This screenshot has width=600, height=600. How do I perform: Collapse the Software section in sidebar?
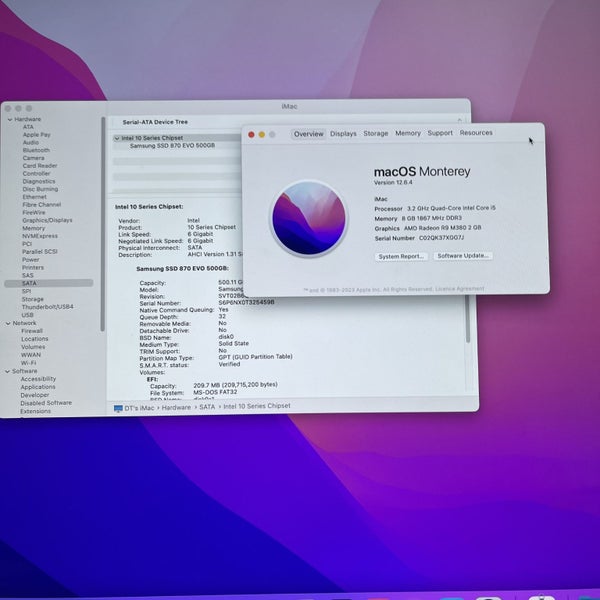click(7, 371)
